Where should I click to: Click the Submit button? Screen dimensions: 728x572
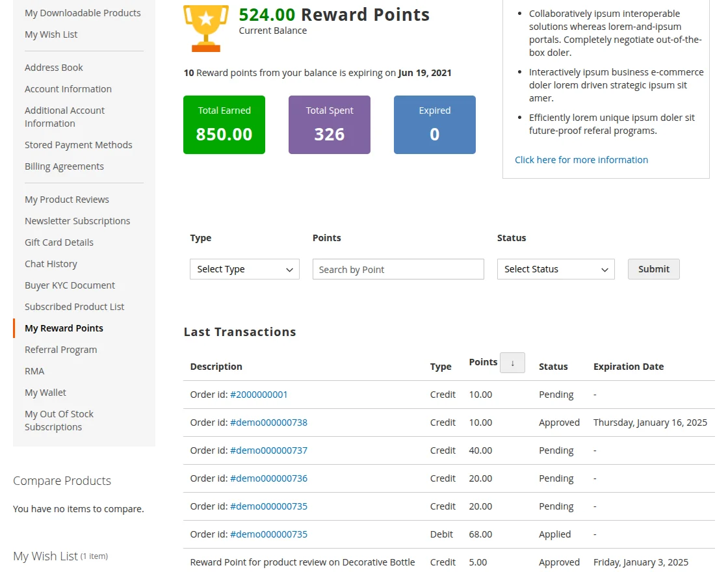653,268
